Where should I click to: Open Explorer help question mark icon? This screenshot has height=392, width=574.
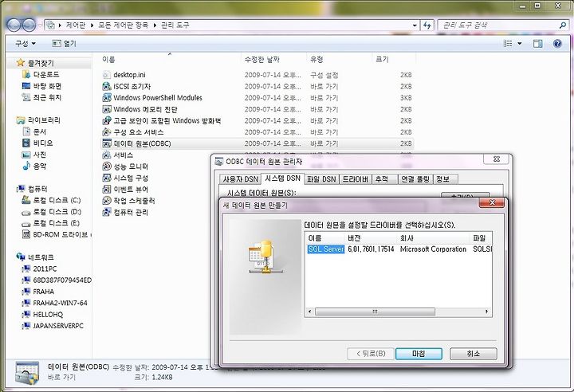[557, 44]
